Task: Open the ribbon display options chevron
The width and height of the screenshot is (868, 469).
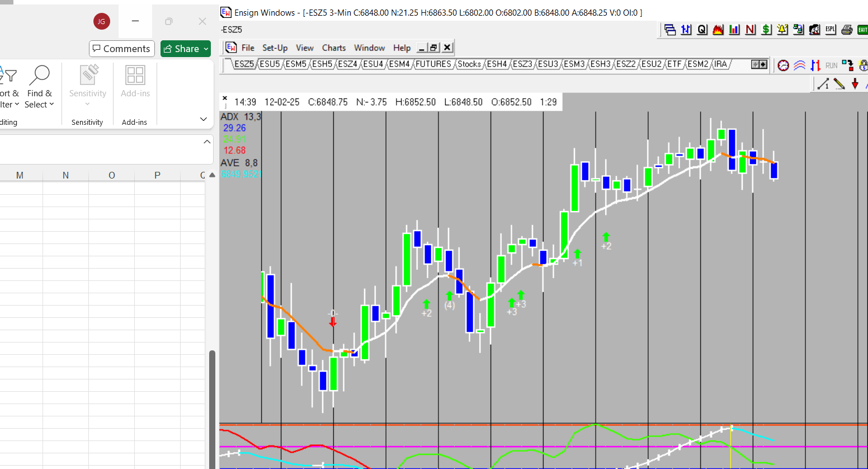Action: coord(204,119)
